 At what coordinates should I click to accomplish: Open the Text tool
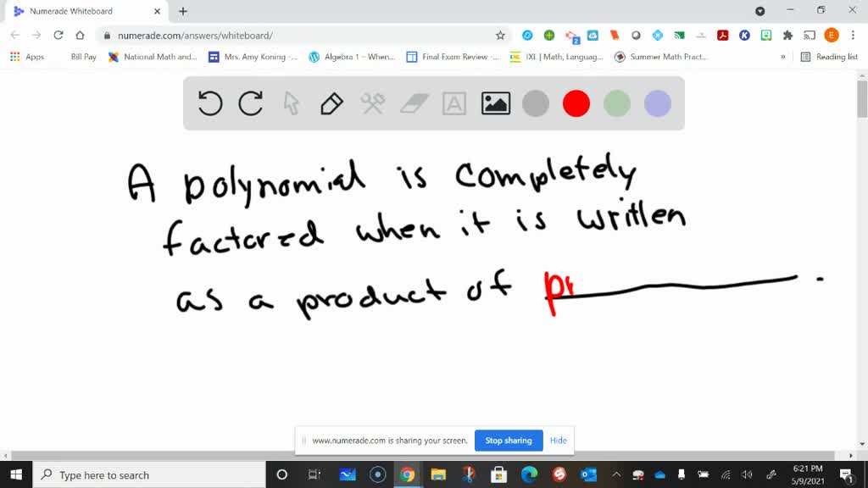point(454,103)
